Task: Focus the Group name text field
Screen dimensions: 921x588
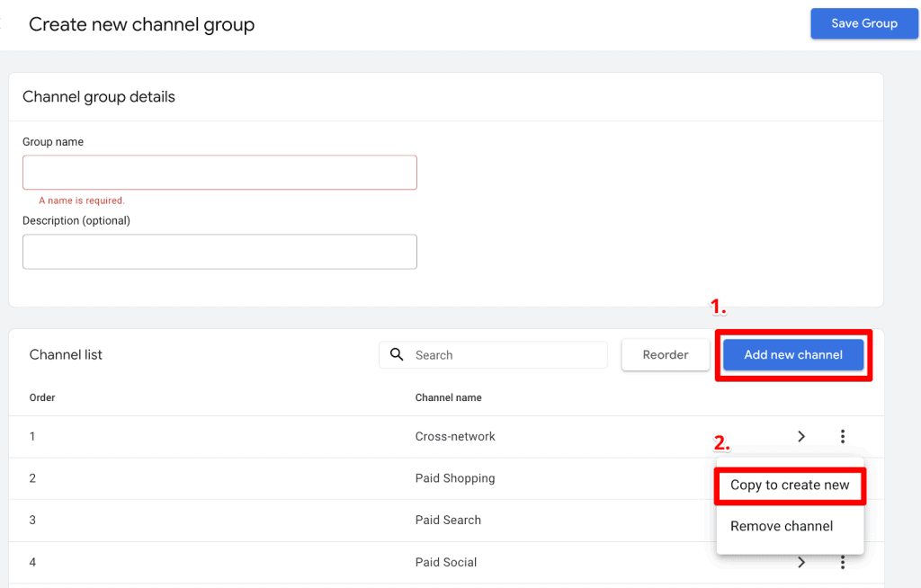Action: tap(219, 172)
